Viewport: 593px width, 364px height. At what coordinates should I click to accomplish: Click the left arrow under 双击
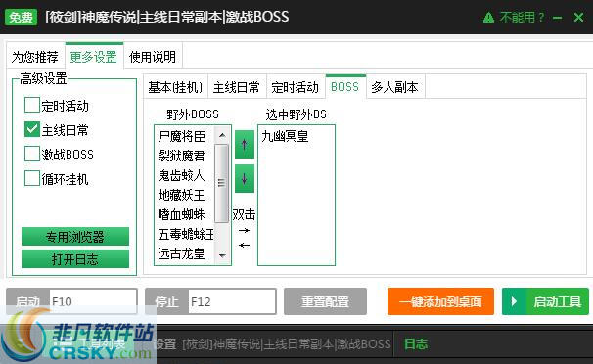[x=245, y=246]
